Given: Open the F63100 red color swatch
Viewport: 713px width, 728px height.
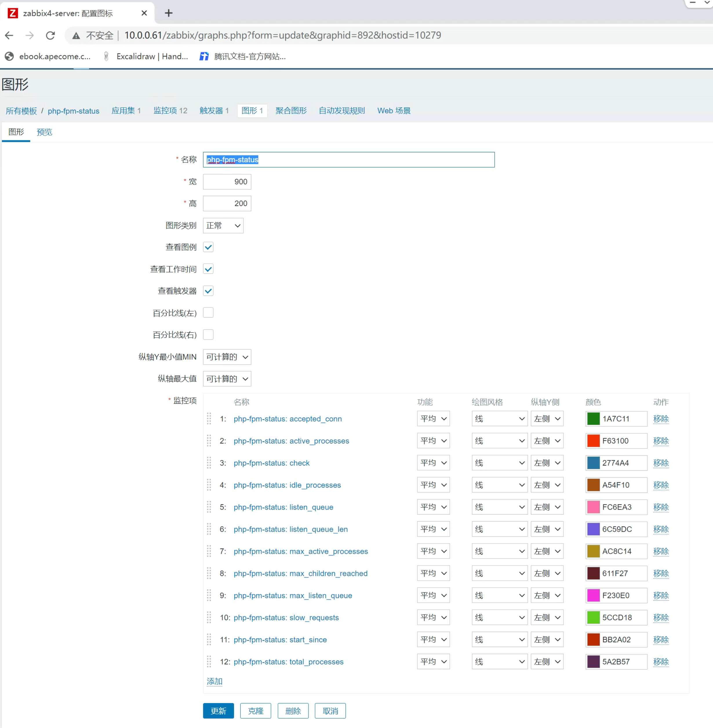Looking at the screenshot, I should click(593, 441).
